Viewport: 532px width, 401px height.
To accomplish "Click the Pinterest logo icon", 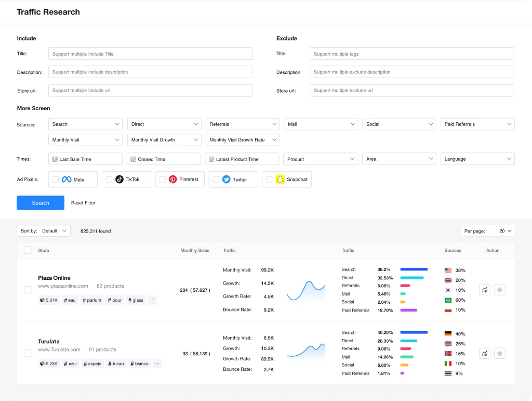I will click(x=173, y=179).
